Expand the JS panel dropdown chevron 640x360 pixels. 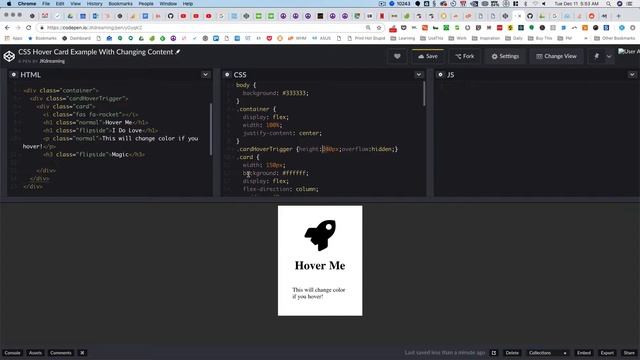tap(632, 75)
